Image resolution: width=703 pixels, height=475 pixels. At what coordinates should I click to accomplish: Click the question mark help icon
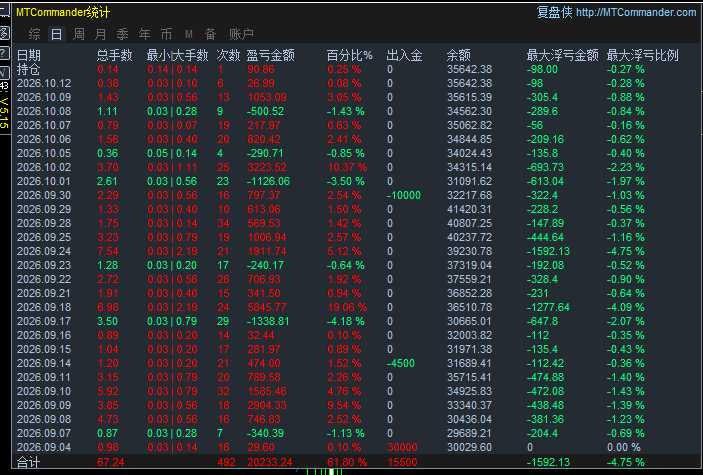(4, 53)
